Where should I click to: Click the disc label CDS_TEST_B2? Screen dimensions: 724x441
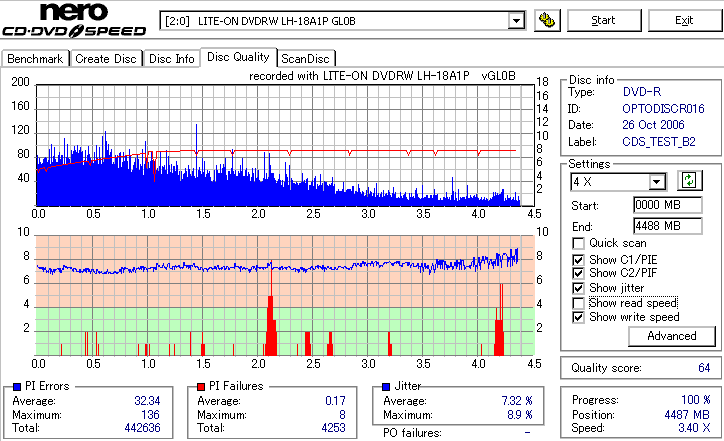pyautogui.click(x=658, y=142)
